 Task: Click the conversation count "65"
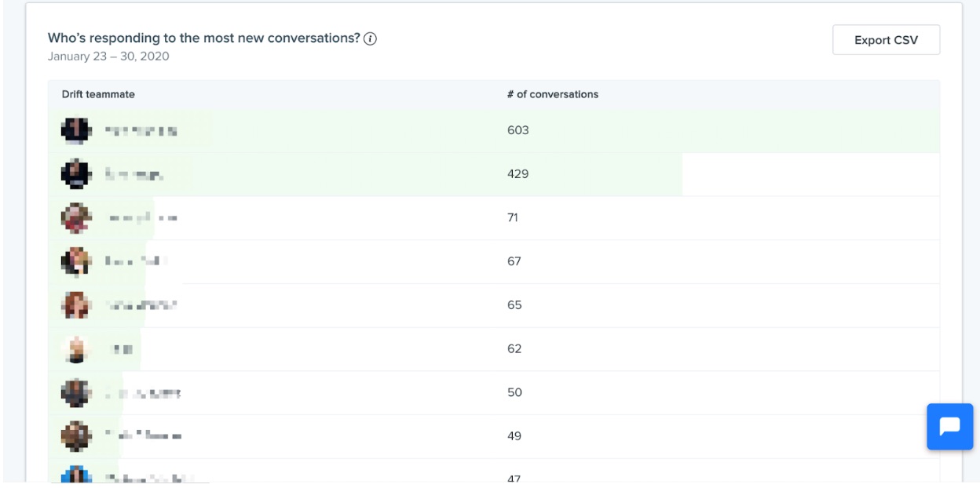[x=514, y=305]
